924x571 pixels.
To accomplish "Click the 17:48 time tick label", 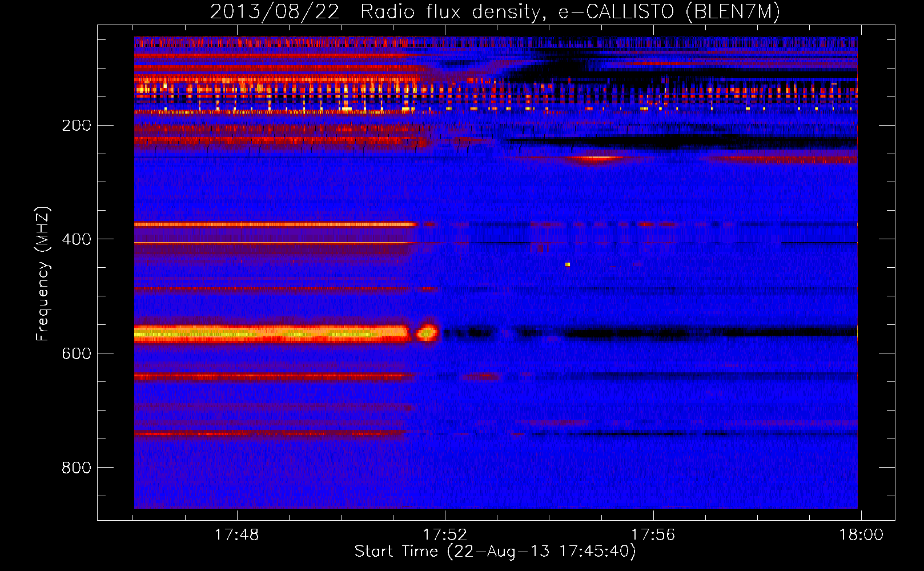I will (x=236, y=534).
